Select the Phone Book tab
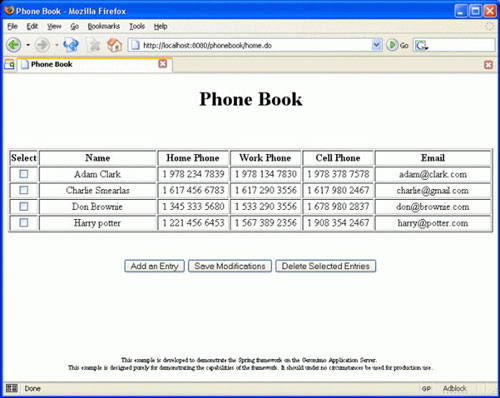The height and width of the screenshot is (398, 500). pyautogui.click(x=95, y=64)
